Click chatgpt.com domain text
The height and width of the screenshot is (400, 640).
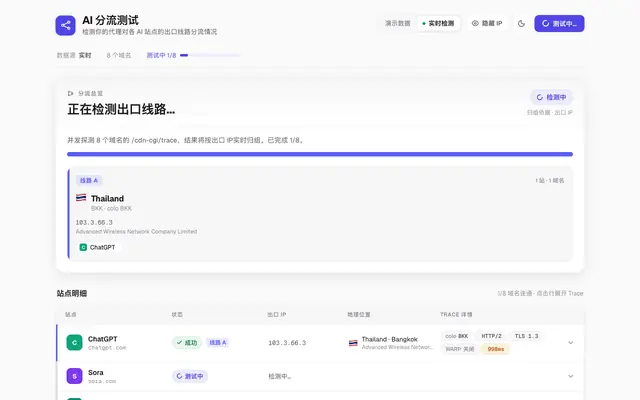(107, 348)
